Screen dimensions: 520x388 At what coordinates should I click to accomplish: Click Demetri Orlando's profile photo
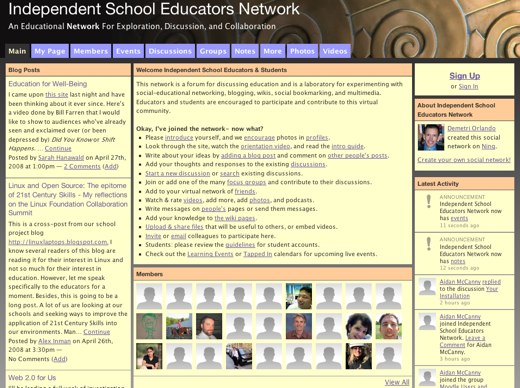click(431, 137)
